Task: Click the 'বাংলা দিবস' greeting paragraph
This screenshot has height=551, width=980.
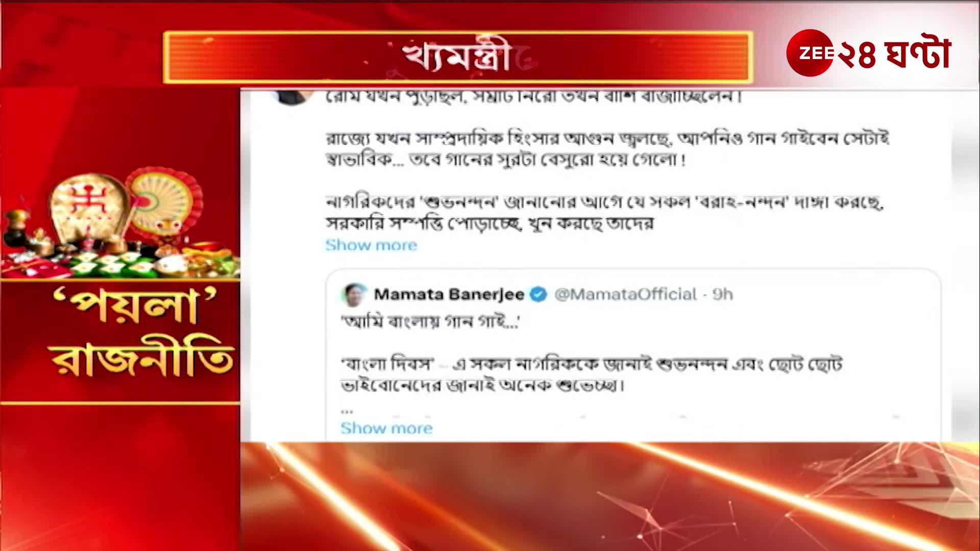Action: [x=592, y=374]
